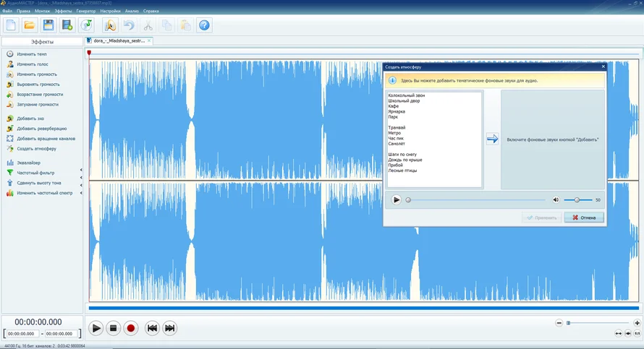Click the dialog volume slider handle
This screenshot has width=644, height=349.
[577, 199]
